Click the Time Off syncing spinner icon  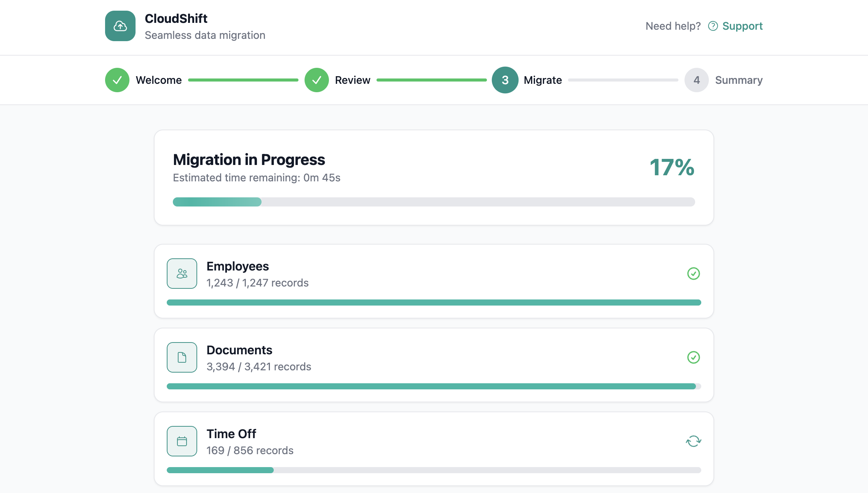(693, 441)
